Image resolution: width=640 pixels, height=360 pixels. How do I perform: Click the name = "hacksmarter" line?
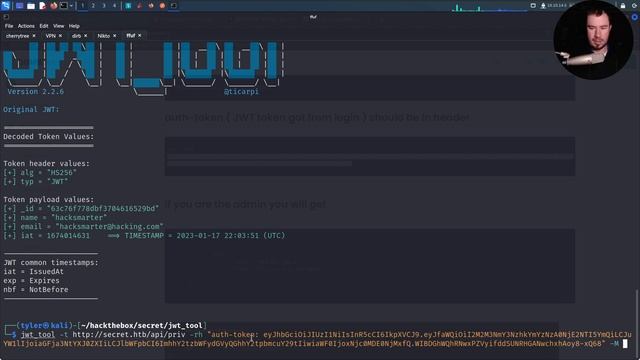pos(55,218)
